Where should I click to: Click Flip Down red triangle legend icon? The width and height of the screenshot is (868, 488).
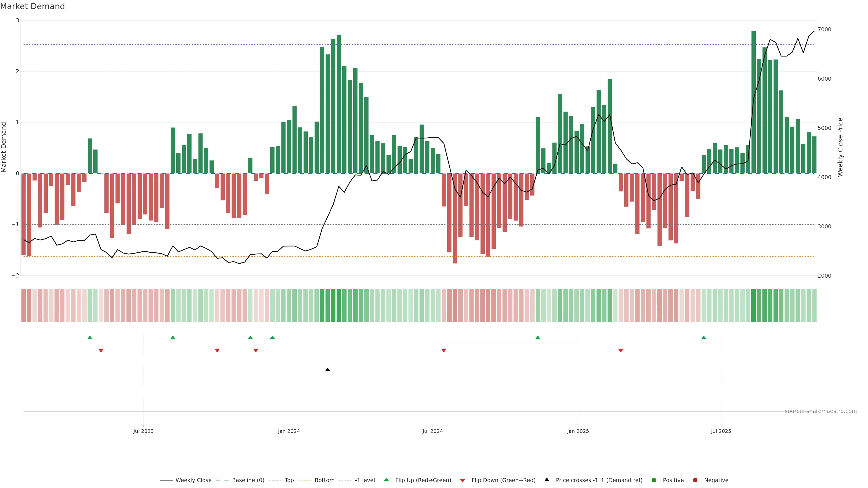click(x=463, y=481)
